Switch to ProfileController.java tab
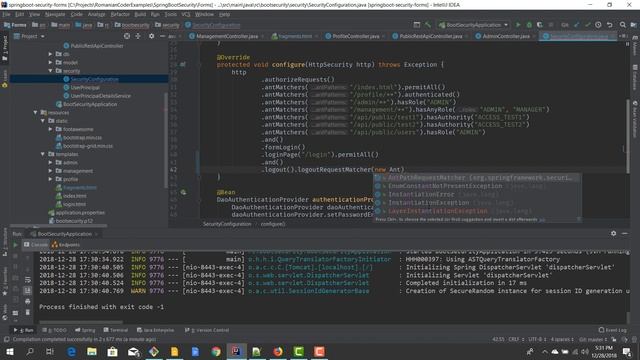This screenshot has width=640, height=360. pos(356,36)
